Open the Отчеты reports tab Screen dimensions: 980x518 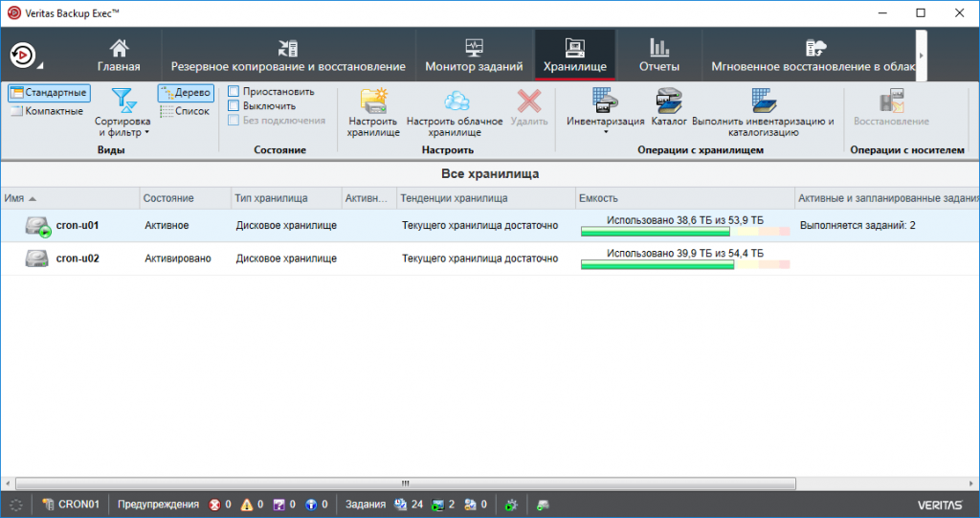658,55
